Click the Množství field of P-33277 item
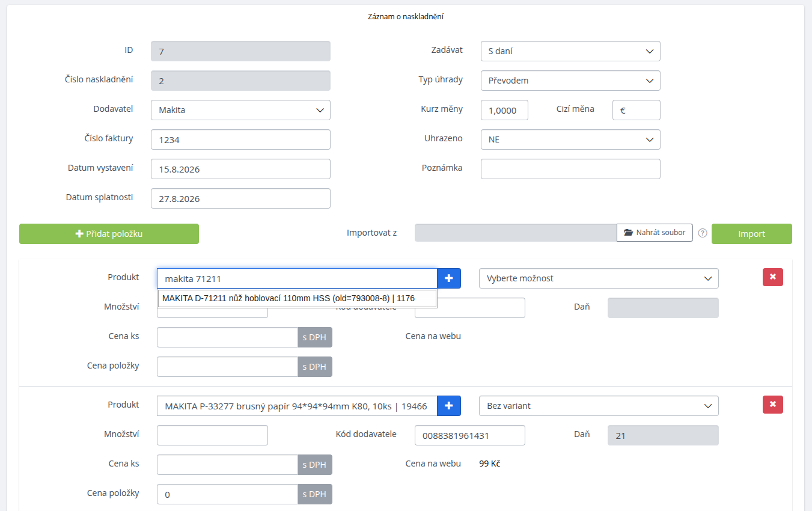This screenshot has width=812, height=511. [212, 435]
